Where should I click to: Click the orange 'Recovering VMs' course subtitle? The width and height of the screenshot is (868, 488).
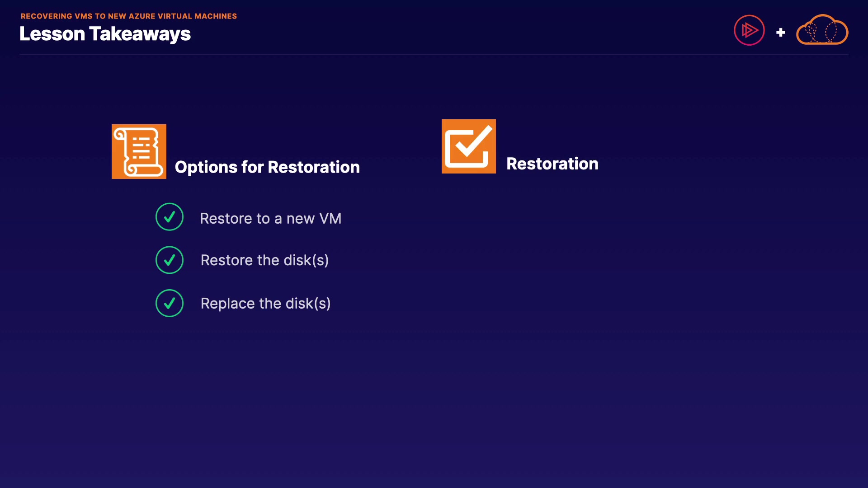[x=128, y=16]
